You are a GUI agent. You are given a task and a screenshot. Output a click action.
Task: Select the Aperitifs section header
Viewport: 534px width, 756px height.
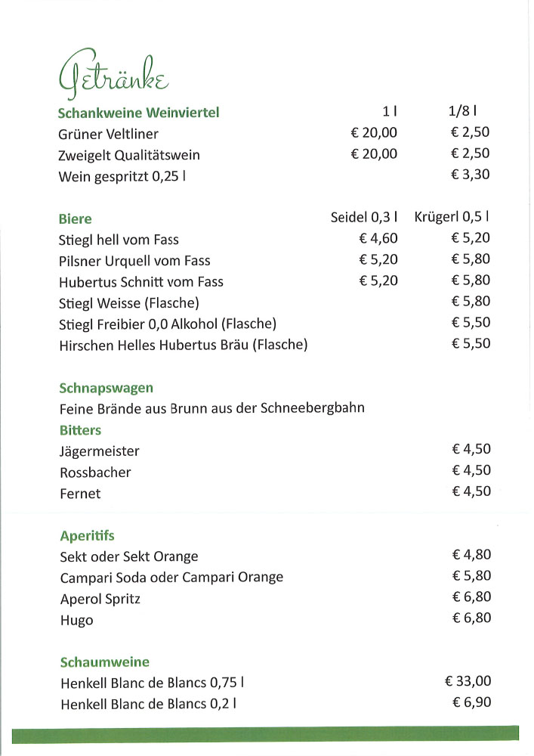(x=87, y=536)
